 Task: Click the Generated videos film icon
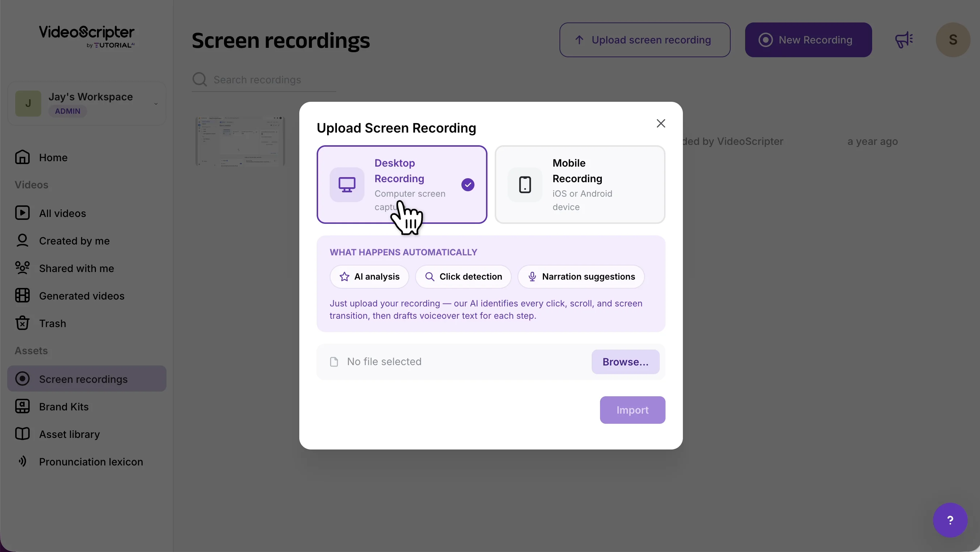pyautogui.click(x=22, y=296)
